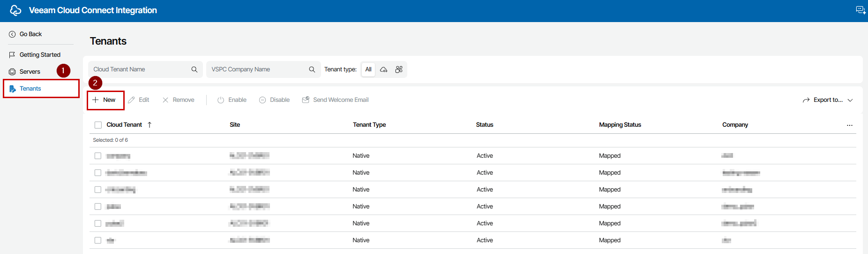Screen dimensions: 868x254
Task: Click the Getting Started flag icon
Action: 12,55
